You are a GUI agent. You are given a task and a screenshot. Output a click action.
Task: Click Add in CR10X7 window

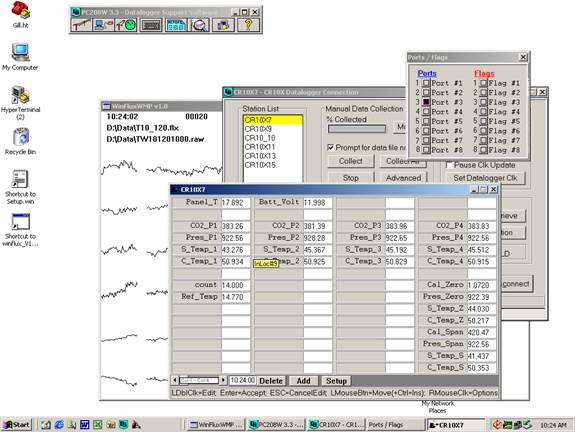304,381
